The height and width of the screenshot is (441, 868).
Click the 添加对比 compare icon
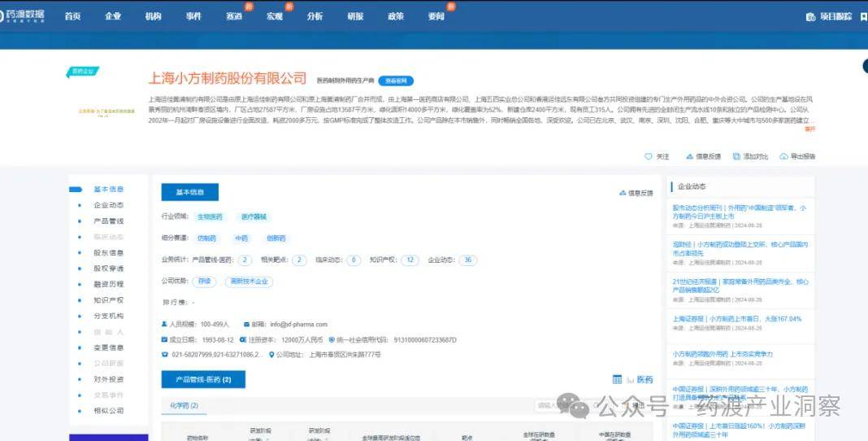736,157
